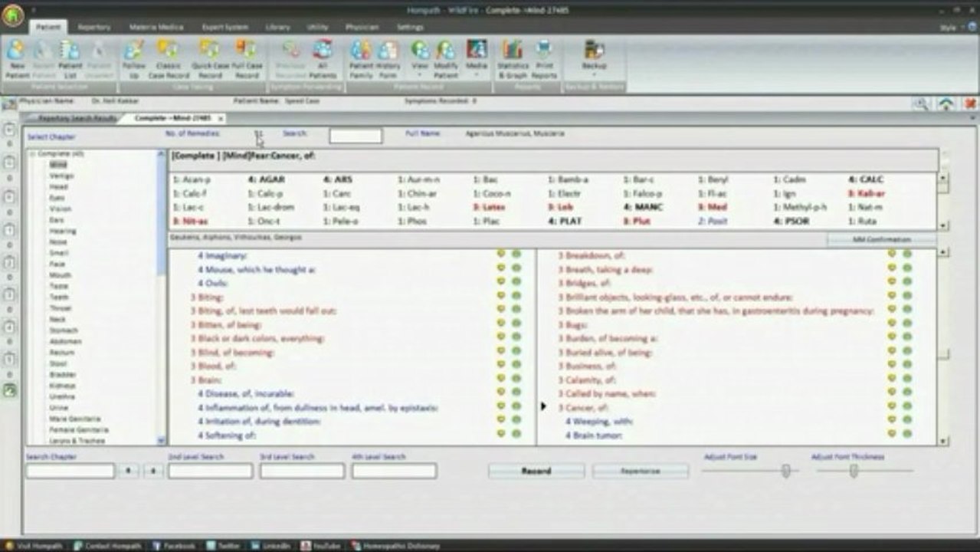Open the Materia Medica tab

pos(156,27)
